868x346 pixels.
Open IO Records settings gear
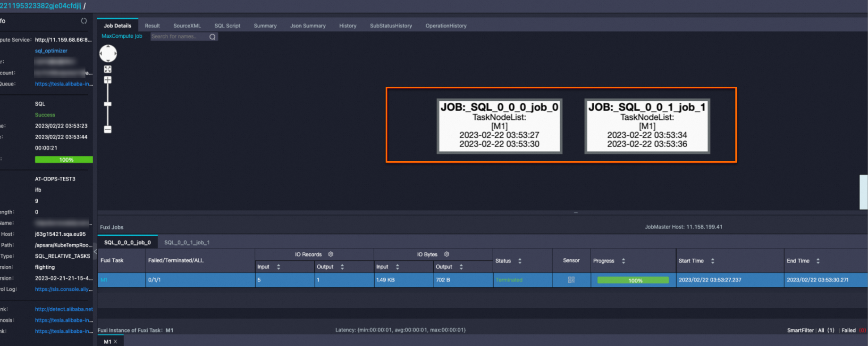[331, 254]
